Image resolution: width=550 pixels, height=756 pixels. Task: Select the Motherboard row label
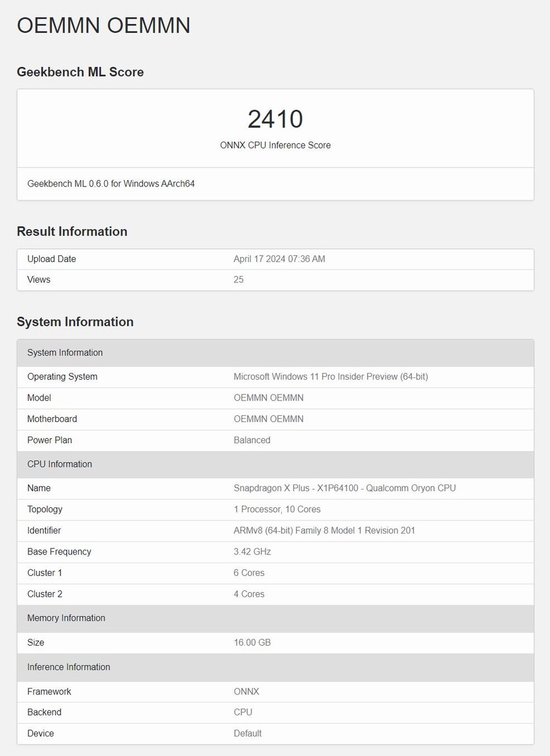click(x=52, y=419)
